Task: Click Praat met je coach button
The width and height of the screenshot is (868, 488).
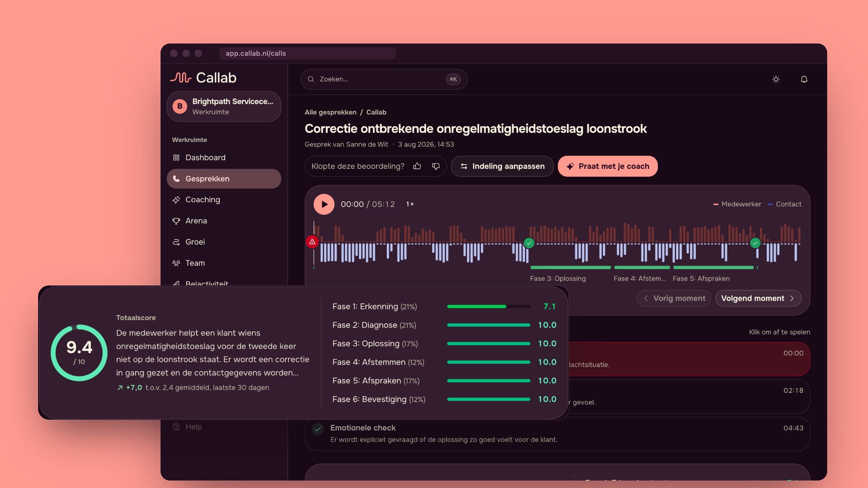Action: (x=607, y=166)
